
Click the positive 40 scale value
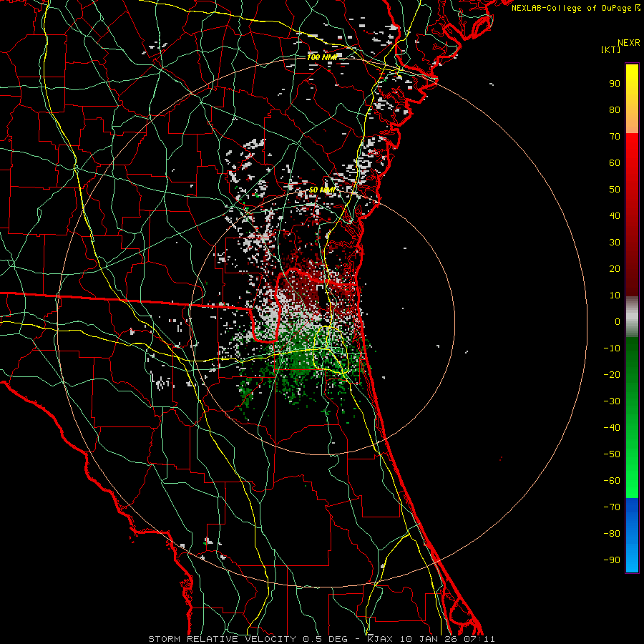(615, 216)
